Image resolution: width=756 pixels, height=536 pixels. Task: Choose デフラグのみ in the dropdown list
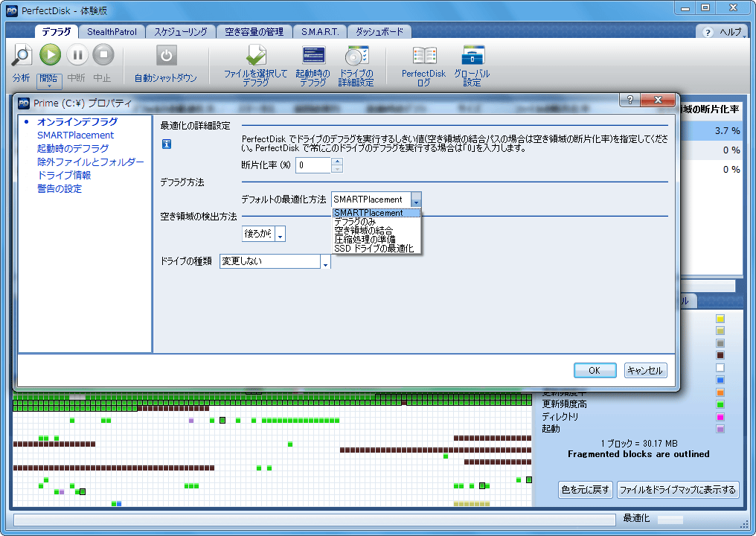377,222
